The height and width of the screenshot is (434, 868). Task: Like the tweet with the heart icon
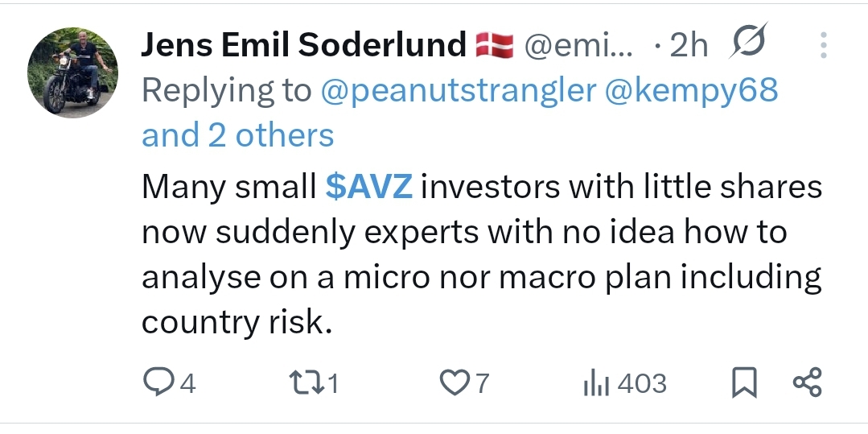click(x=454, y=382)
